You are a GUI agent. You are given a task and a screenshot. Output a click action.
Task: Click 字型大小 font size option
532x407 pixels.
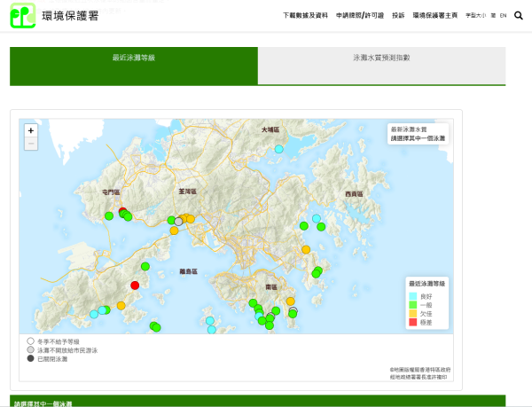click(x=475, y=16)
